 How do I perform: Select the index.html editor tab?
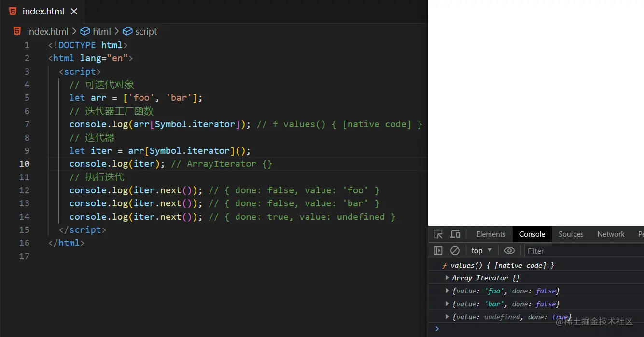(43, 11)
